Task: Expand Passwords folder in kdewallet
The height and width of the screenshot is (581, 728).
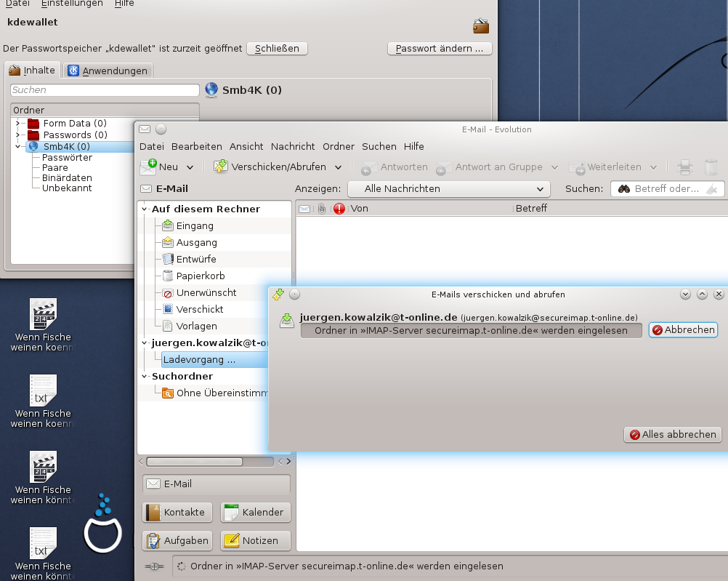Action: [17, 135]
